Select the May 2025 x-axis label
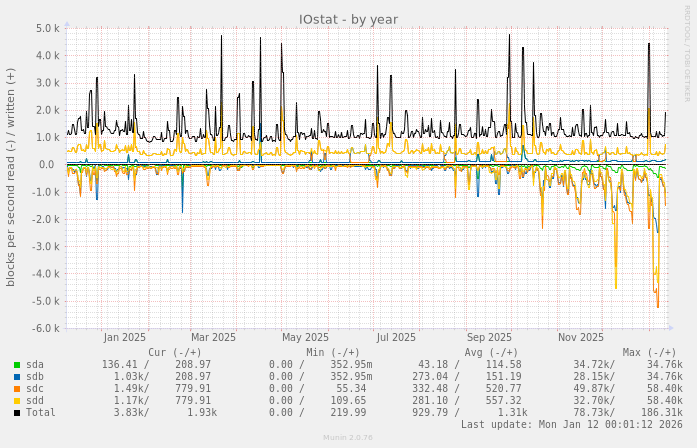Image resolution: width=697 pixels, height=448 pixels. point(305,337)
